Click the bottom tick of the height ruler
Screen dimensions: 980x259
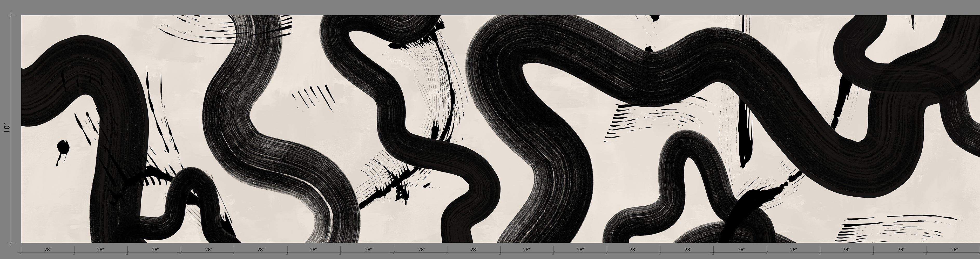11,242
